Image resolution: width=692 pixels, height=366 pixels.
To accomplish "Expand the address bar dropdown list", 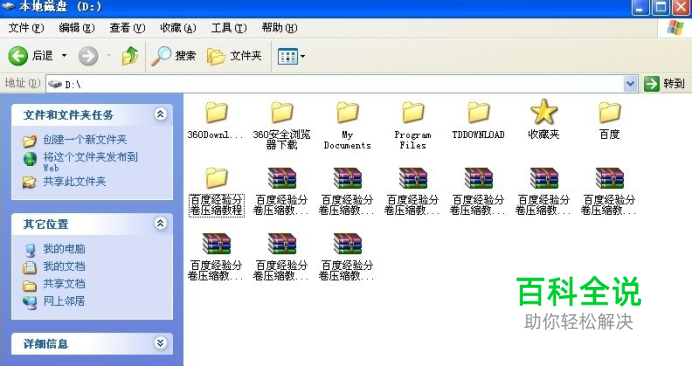I will tap(630, 83).
